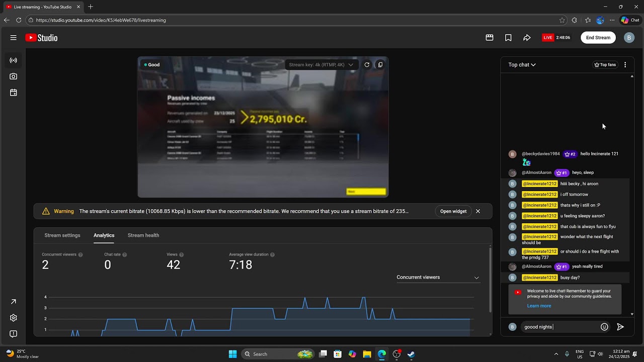Viewport: 644px width, 362px height.
Task: Open the channel avatar account menu
Action: click(x=629, y=38)
